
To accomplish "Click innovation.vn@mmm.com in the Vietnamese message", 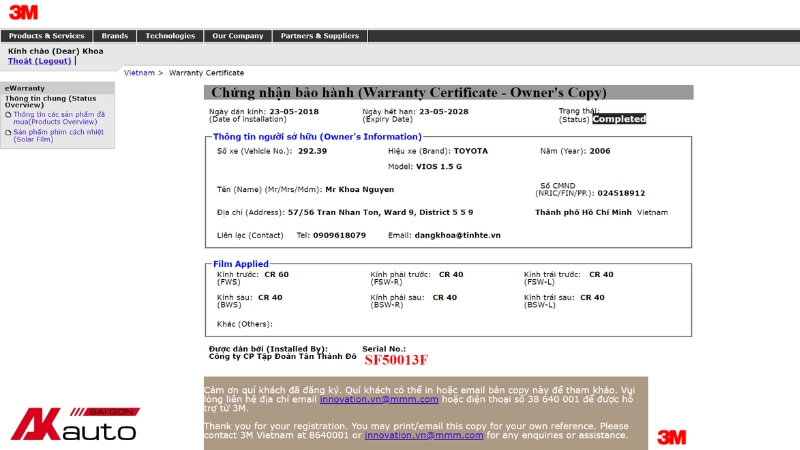I will (x=378, y=399).
